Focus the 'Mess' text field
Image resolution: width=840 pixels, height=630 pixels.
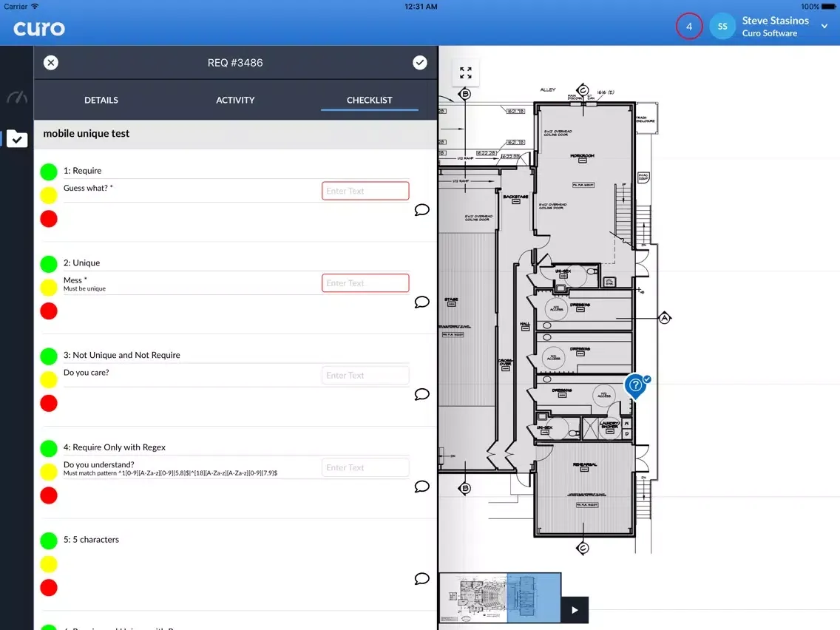pyautogui.click(x=365, y=283)
